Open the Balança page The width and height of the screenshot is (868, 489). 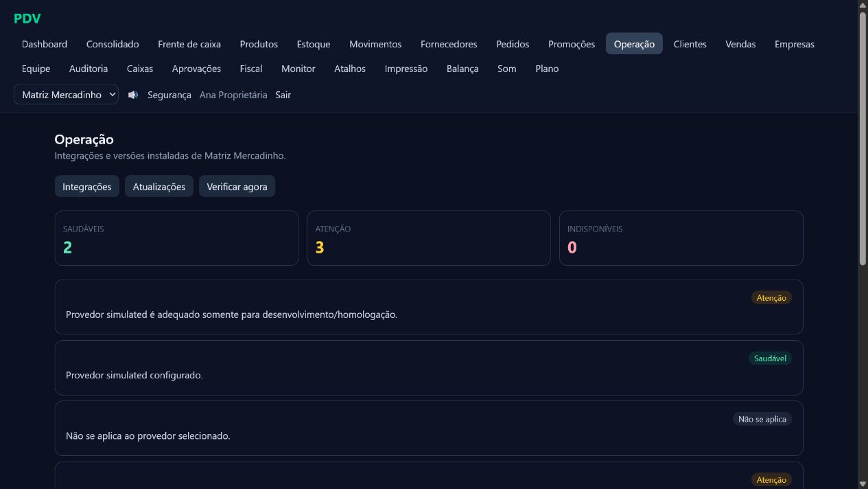click(462, 69)
